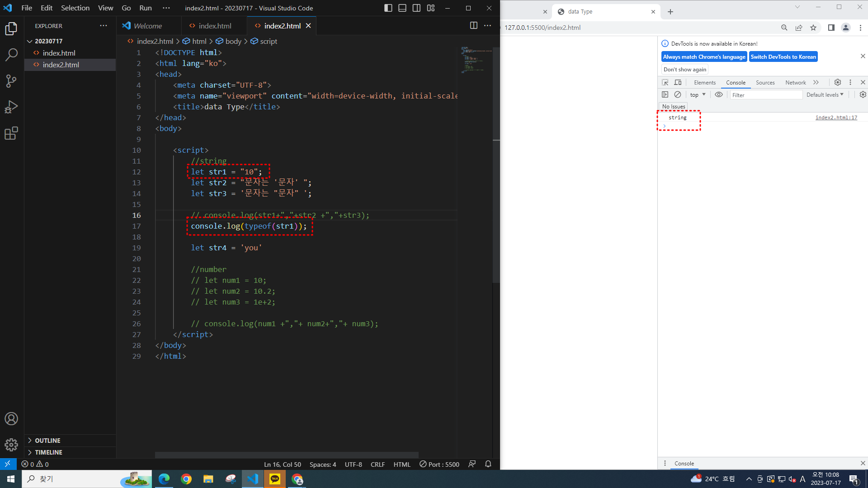
Task: Open the Default levels dropdown
Action: (825, 94)
